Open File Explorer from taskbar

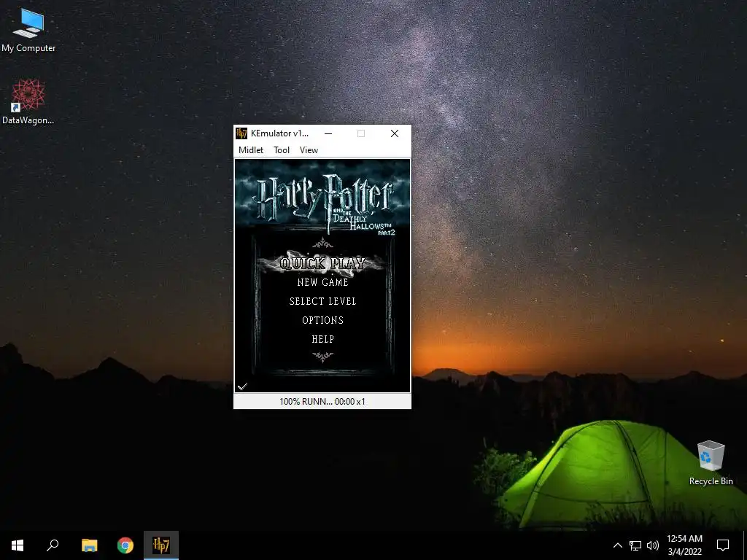[x=89, y=545]
